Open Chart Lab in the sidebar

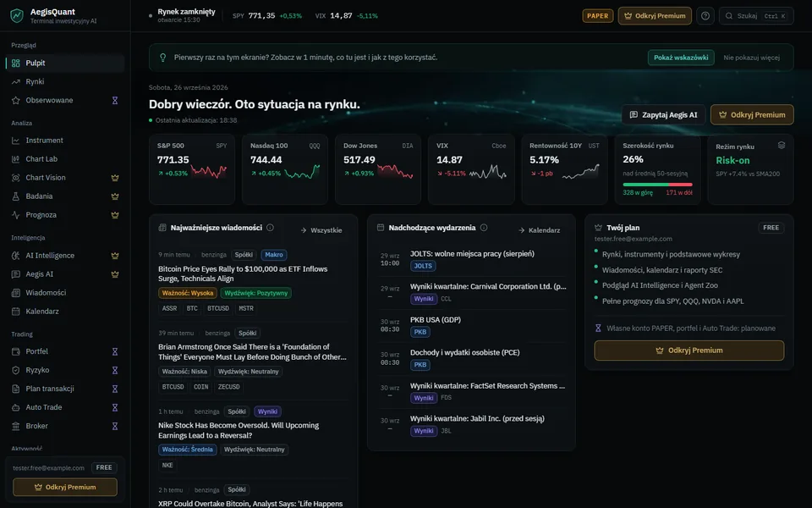coord(65,159)
